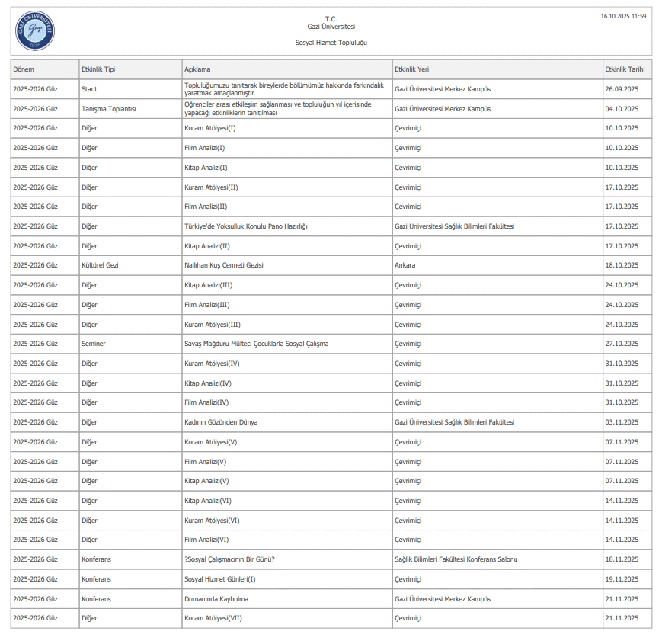Click Sağlık Bilimleri Fakültesi Konferans Salonu cell
This screenshot has width=662, height=644.
[456, 559]
